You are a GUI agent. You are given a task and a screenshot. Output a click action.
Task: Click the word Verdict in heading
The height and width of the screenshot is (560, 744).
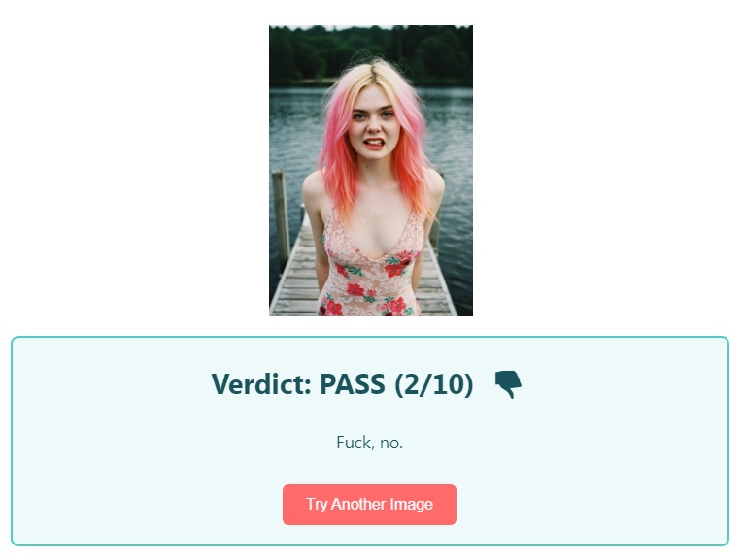tap(261, 384)
